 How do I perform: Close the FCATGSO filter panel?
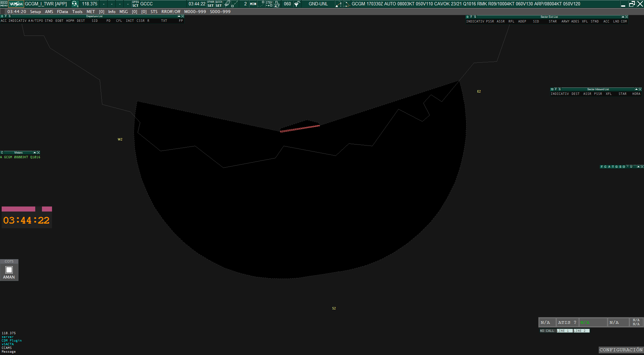(642, 167)
